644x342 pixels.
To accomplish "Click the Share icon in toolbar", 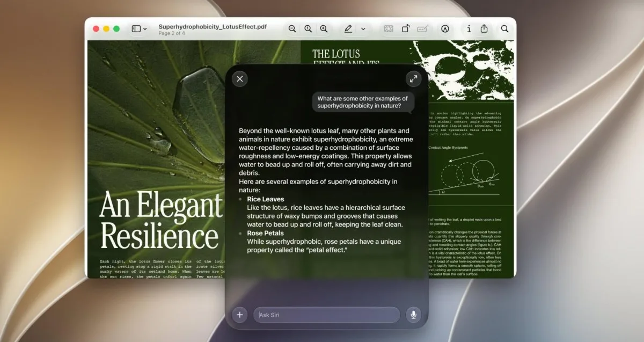I will coord(484,29).
